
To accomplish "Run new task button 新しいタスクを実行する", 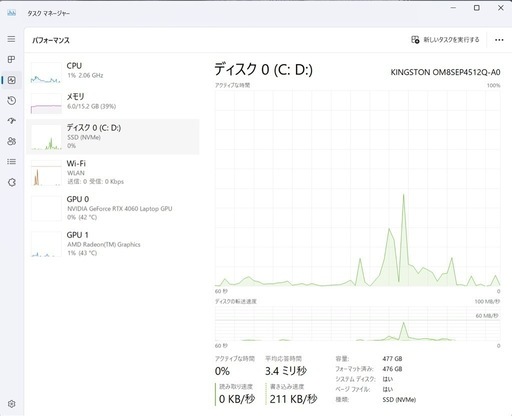I will (445, 40).
